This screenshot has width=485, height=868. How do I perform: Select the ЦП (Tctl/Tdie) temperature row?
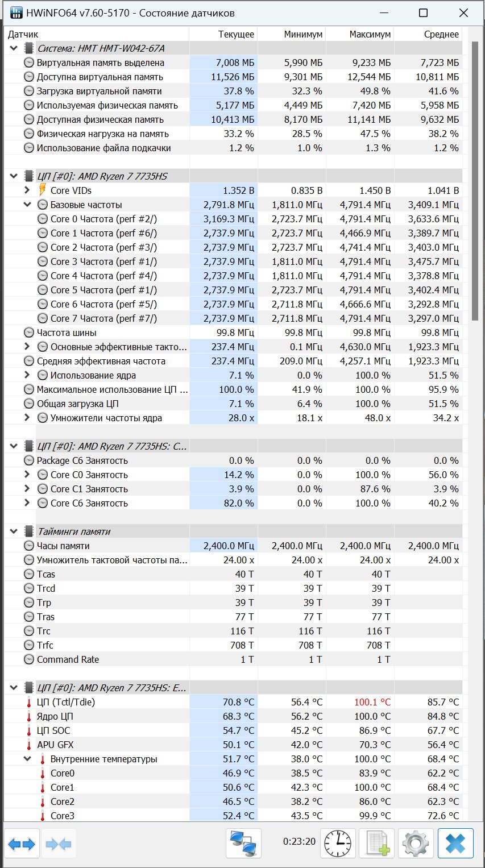click(233, 702)
